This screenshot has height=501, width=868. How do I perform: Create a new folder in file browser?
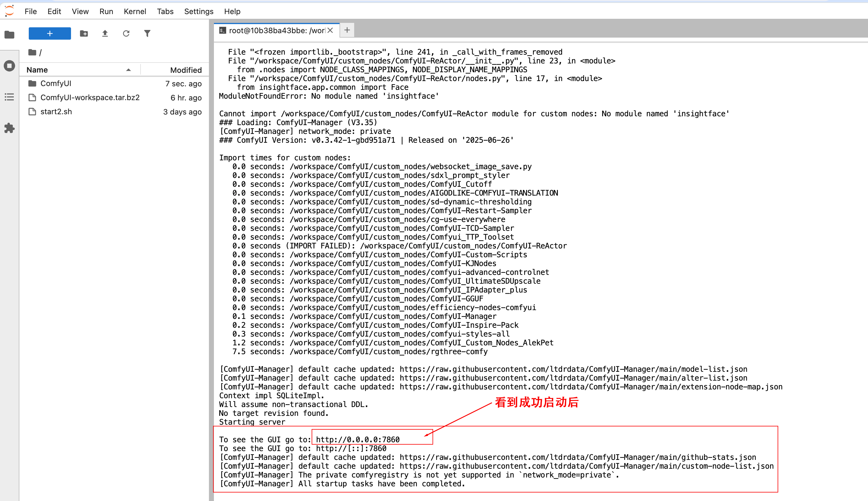click(84, 33)
